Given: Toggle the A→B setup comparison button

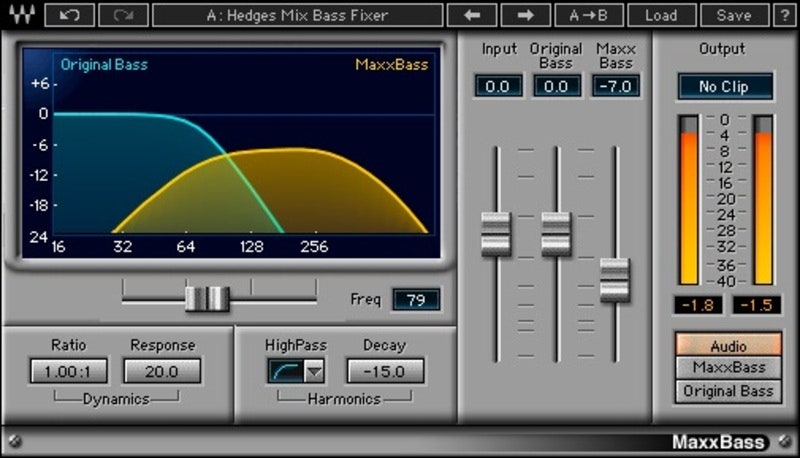Looking at the screenshot, I should click(587, 15).
